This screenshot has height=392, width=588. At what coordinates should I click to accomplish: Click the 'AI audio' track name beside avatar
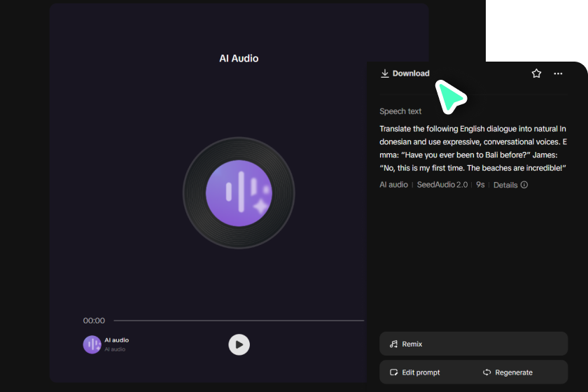click(117, 340)
